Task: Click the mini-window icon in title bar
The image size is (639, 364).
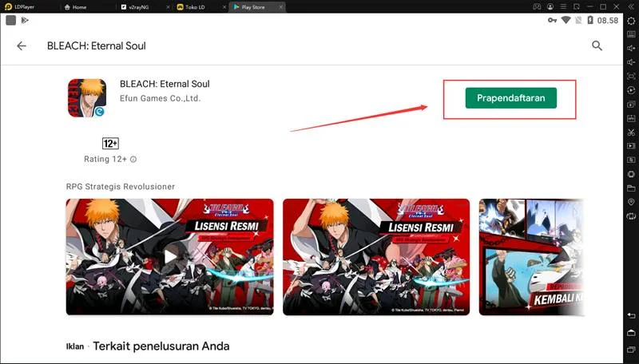Action: tap(576, 7)
